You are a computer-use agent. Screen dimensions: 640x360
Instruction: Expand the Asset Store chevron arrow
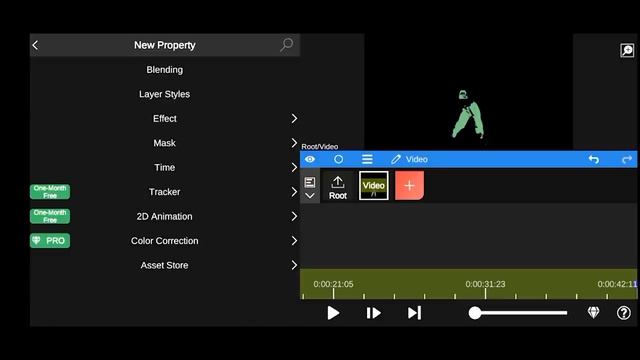294,265
